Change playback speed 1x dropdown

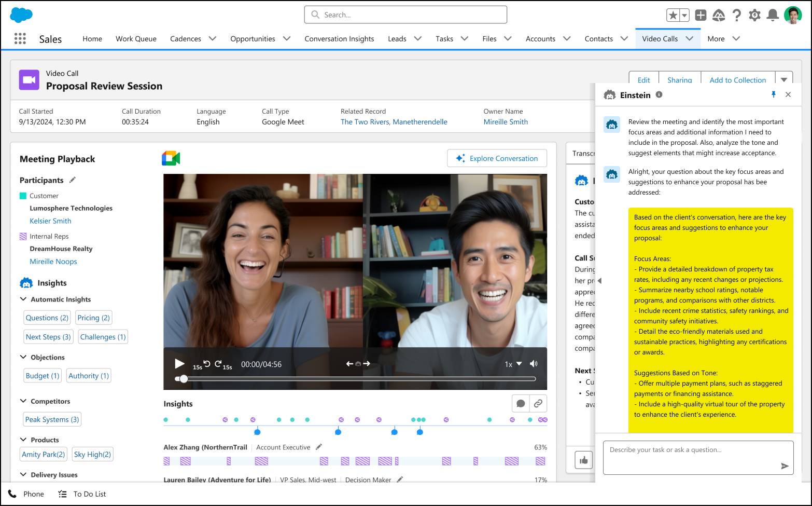[513, 364]
